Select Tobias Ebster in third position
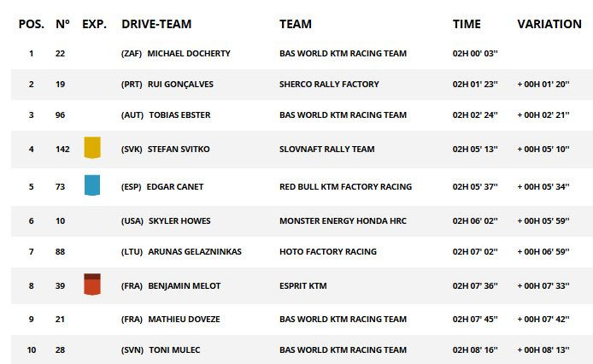Viewport: 593px width, 364px height. point(179,114)
